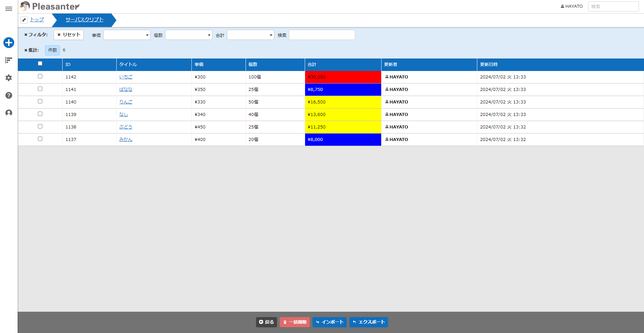The height and width of the screenshot is (333, 644).
Task: Click the blue plus new-record icon
Action: click(x=9, y=43)
